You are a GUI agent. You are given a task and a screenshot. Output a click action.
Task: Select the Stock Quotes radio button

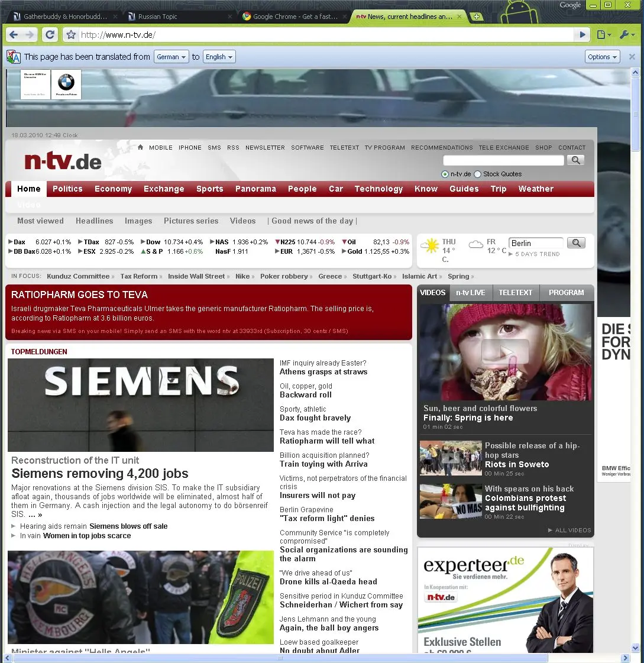pyautogui.click(x=477, y=174)
